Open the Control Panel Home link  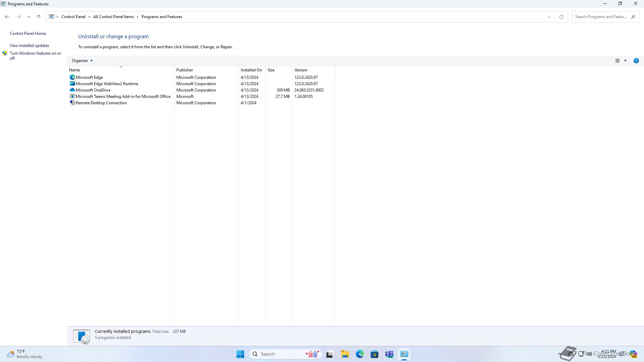click(28, 34)
